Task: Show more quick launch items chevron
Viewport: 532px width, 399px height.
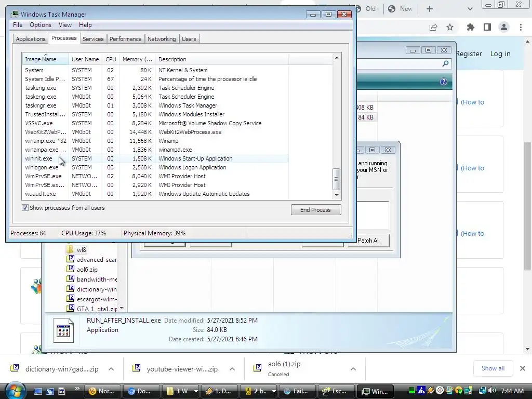Action: click(77, 389)
